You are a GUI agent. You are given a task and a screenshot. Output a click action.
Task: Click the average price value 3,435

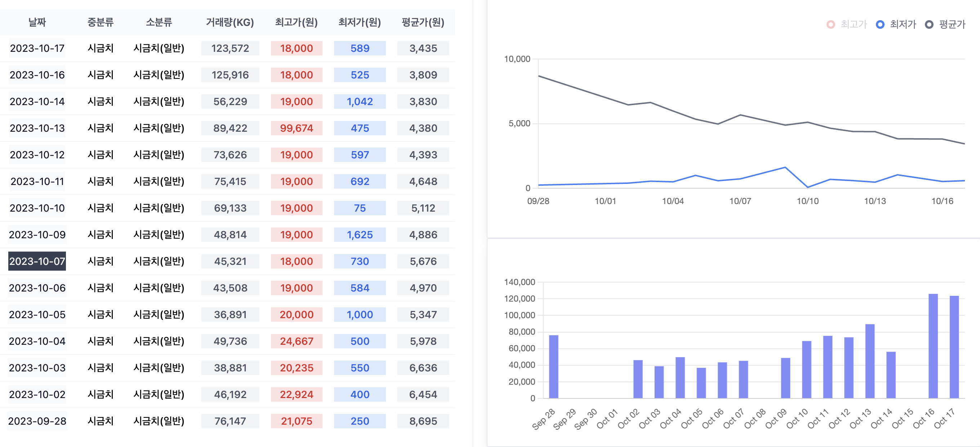click(423, 48)
